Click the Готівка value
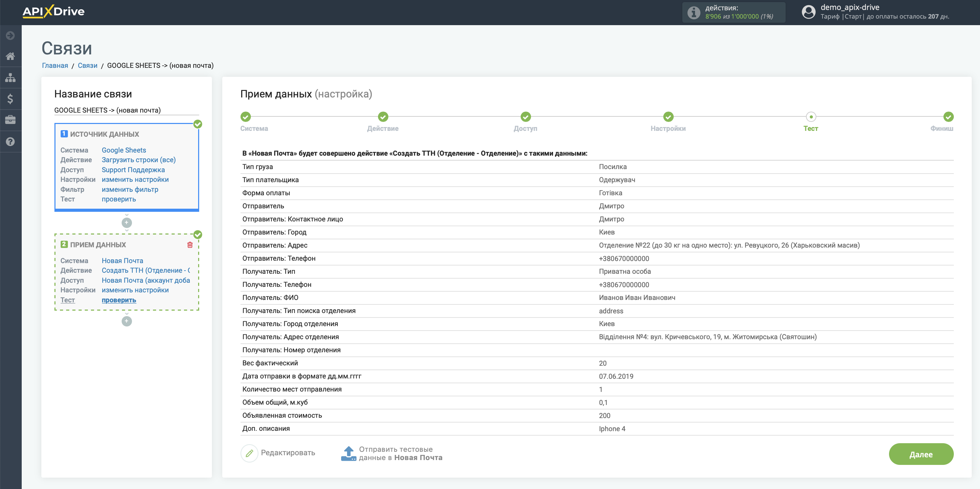980x489 pixels. [x=610, y=193]
